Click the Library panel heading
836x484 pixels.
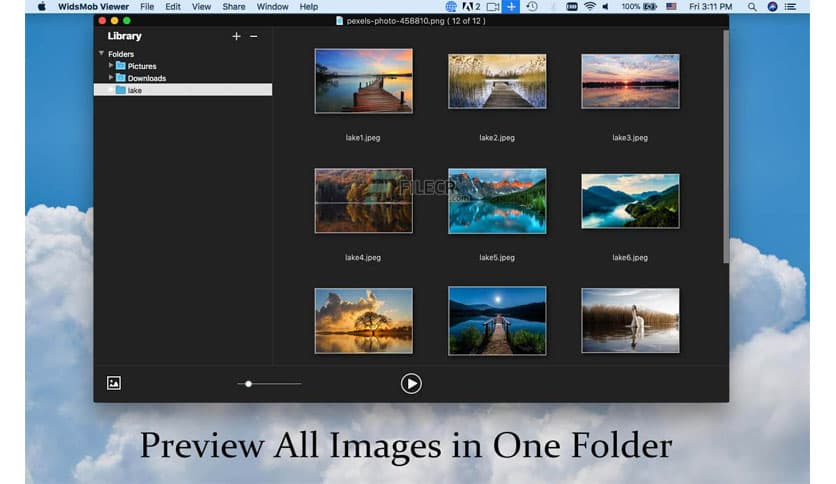(124, 36)
